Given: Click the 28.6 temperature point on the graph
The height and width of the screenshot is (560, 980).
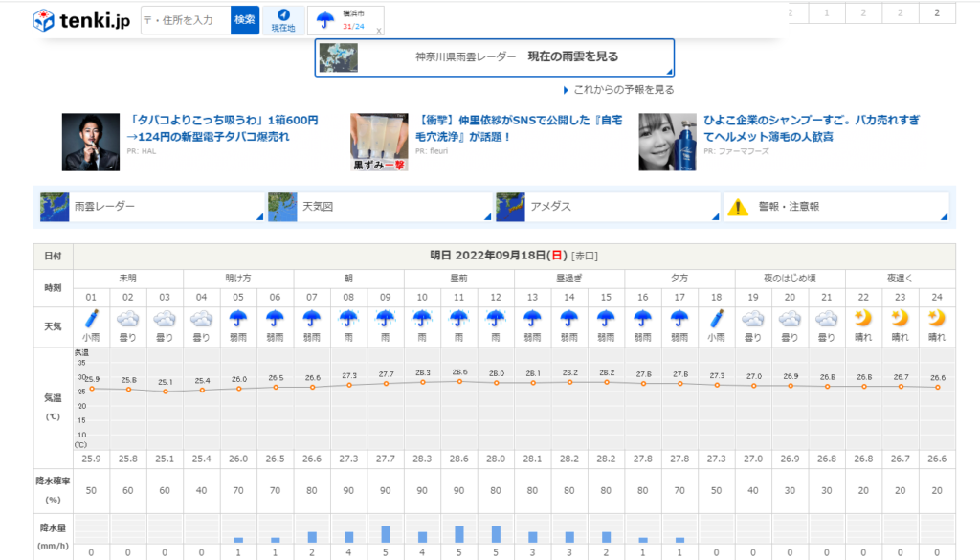Looking at the screenshot, I should [x=459, y=381].
